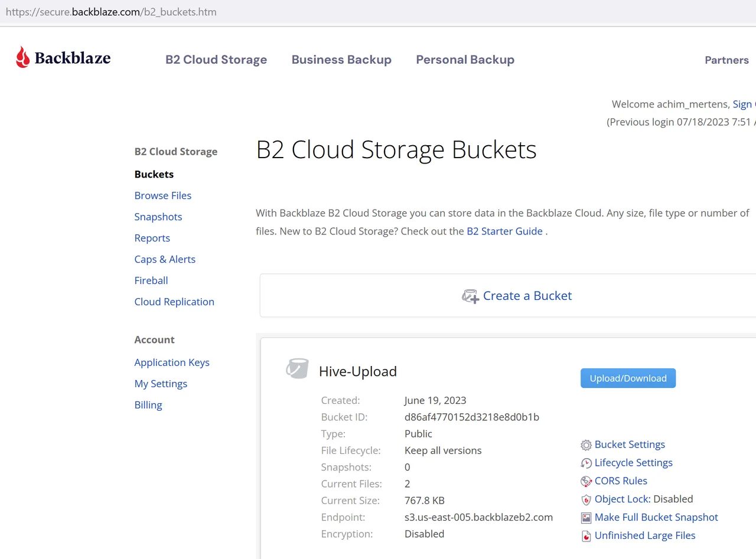756x559 pixels.
Task: Open Caps & Alerts in the sidebar
Action: [165, 259]
